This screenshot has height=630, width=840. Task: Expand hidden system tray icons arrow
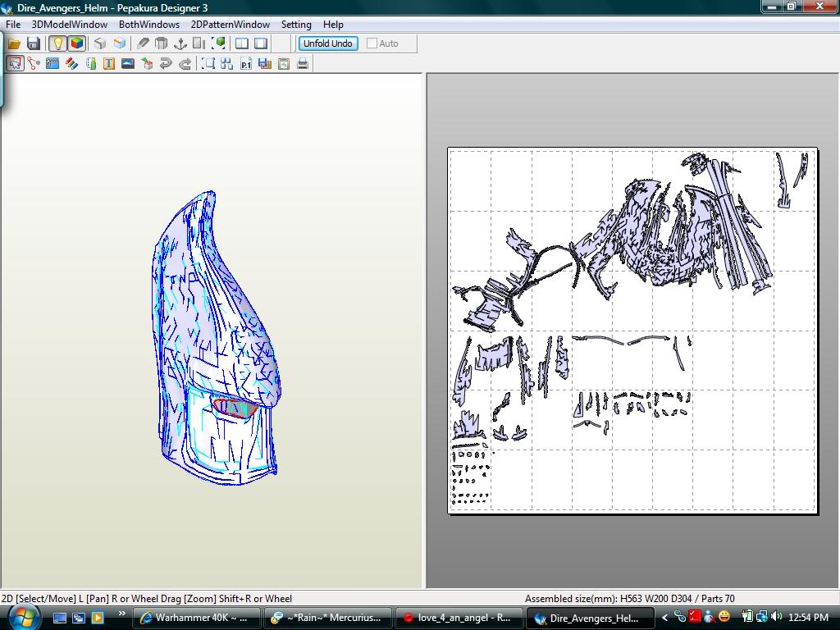pos(664,618)
